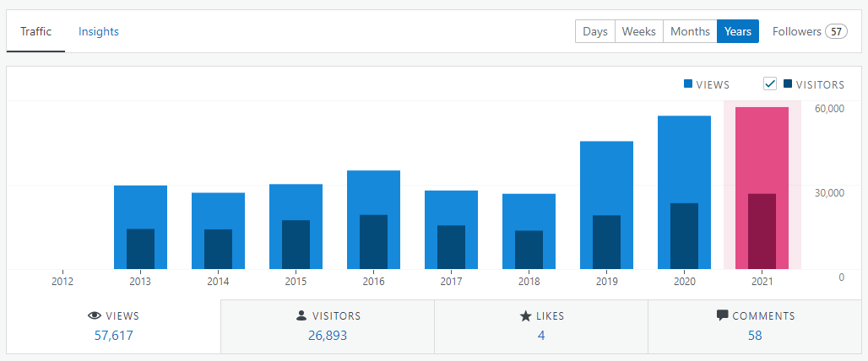Show stats by Days

(x=595, y=31)
